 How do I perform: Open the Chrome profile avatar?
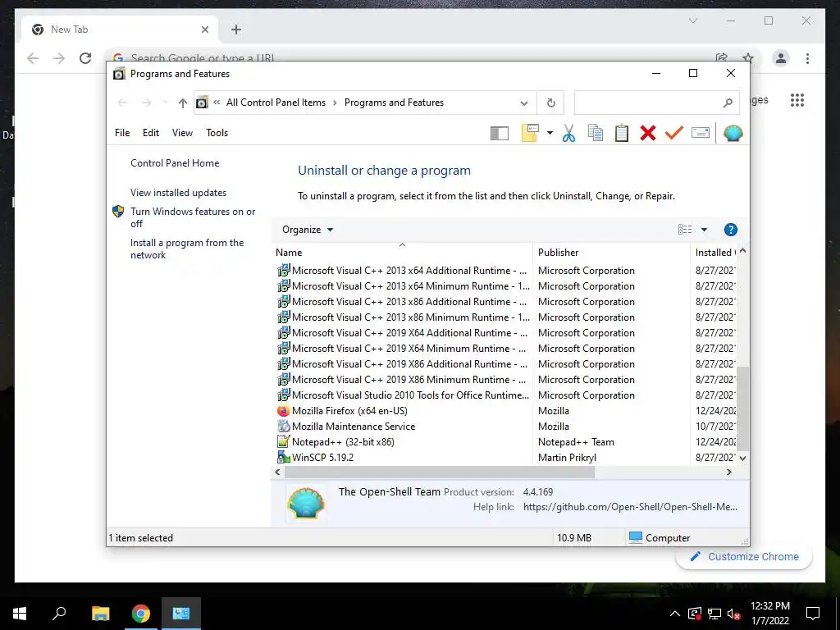(x=781, y=58)
